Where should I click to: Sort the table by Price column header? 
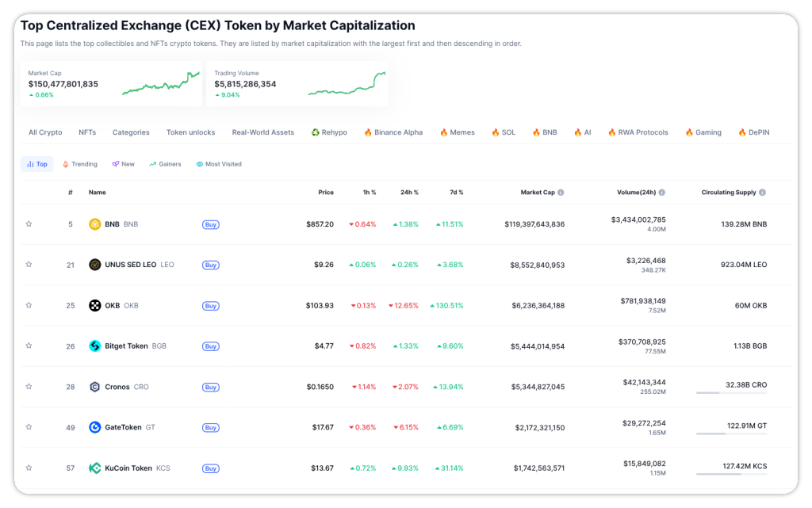(325, 193)
